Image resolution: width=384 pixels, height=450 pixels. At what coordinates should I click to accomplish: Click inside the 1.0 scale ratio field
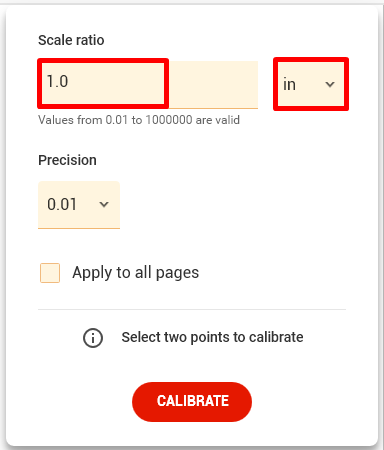(x=103, y=84)
